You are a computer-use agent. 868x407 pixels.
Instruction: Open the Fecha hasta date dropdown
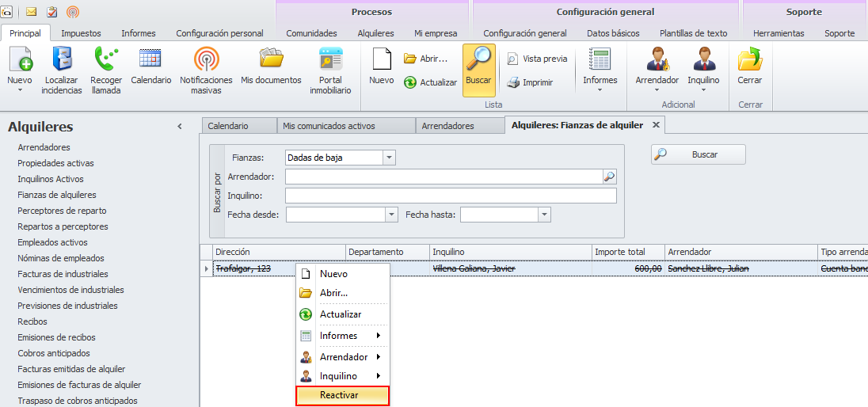point(544,215)
